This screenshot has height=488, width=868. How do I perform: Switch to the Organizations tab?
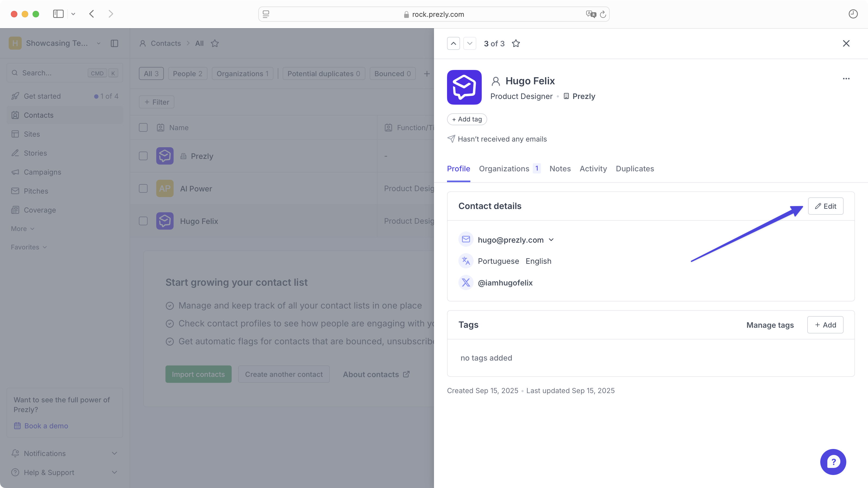[x=504, y=169]
